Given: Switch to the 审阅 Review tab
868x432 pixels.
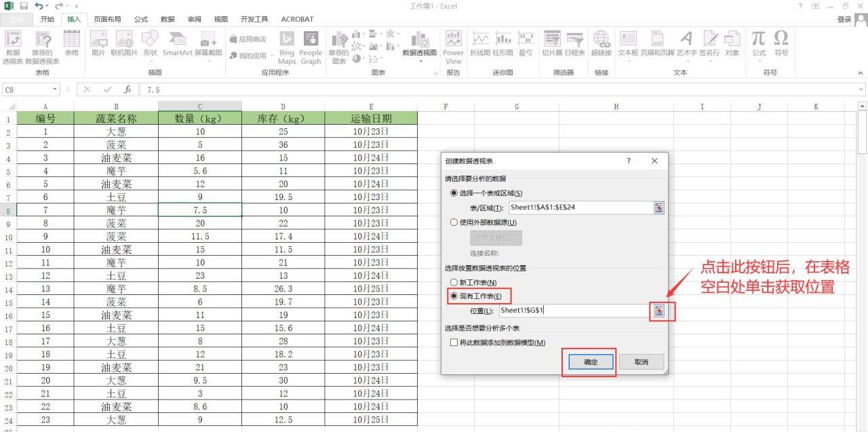Looking at the screenshot, I should 195,19.
